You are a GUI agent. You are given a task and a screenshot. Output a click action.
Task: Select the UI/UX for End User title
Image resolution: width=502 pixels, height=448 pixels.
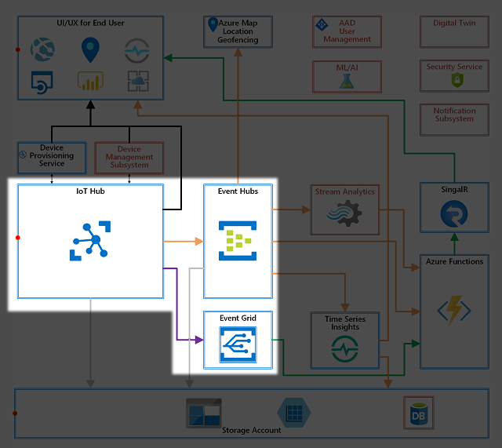pos(90,23)
